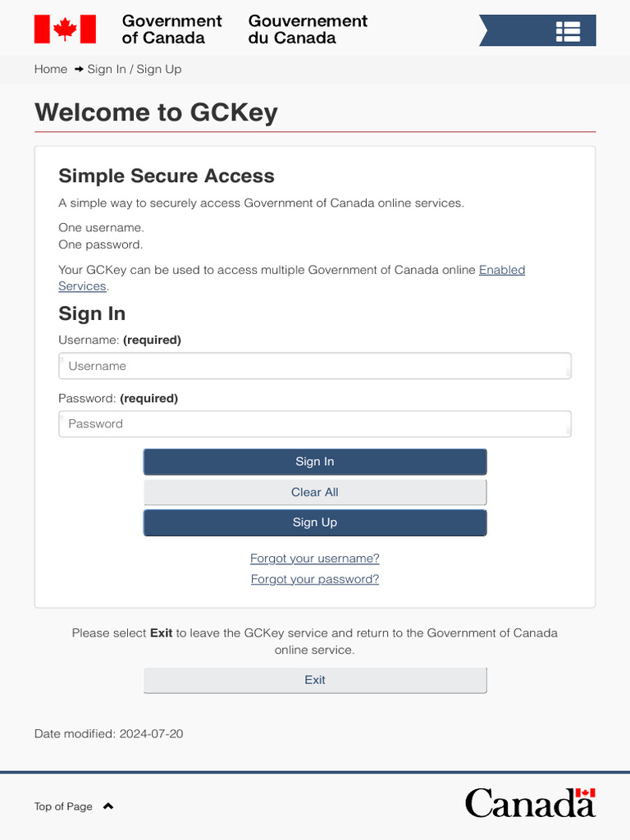Click the Canada wordmark logo in the footer
The image size is (630, 840).
coord(529,805)
